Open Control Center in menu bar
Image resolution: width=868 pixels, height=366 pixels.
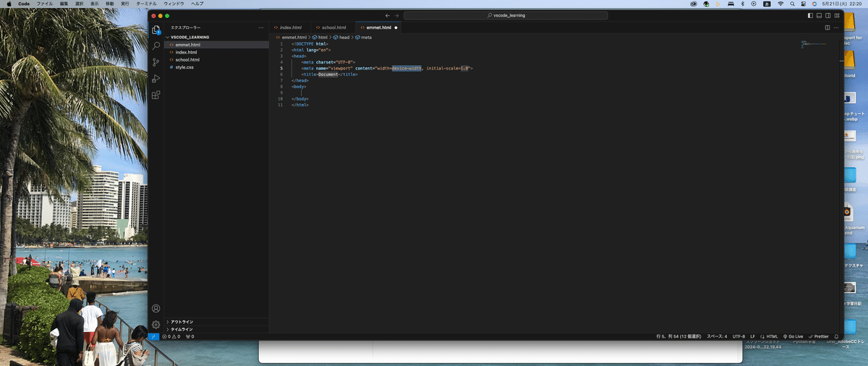click(x=804, y=4)
